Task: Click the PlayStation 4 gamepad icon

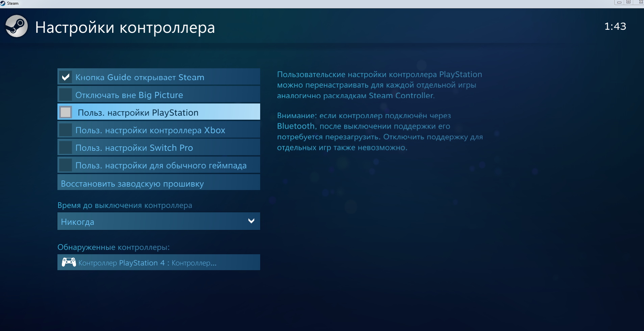Action: click(69, 262)
